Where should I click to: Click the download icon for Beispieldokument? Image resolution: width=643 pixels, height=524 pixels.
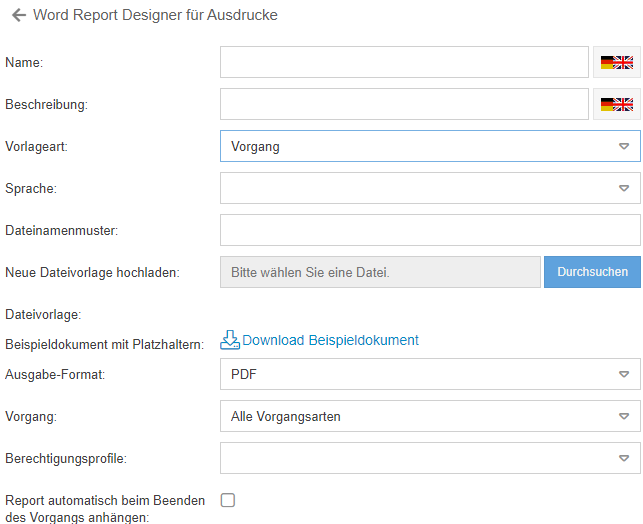pyautogui.click(x=230, y=340)
